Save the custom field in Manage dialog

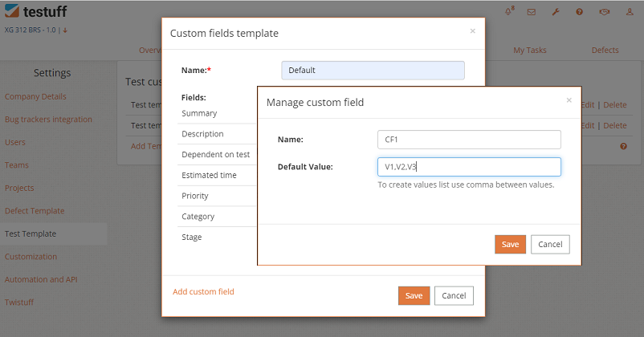pyautogui.click(x=510, y=244)
